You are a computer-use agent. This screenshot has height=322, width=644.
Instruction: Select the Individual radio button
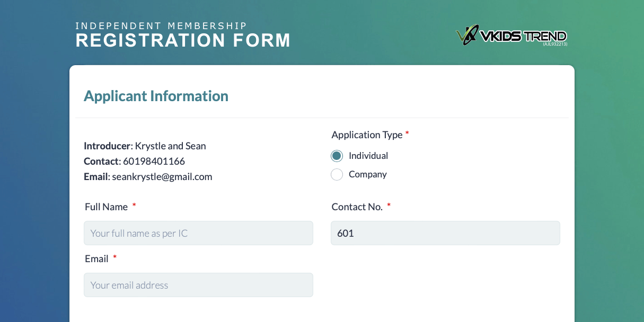pos(337,156)
